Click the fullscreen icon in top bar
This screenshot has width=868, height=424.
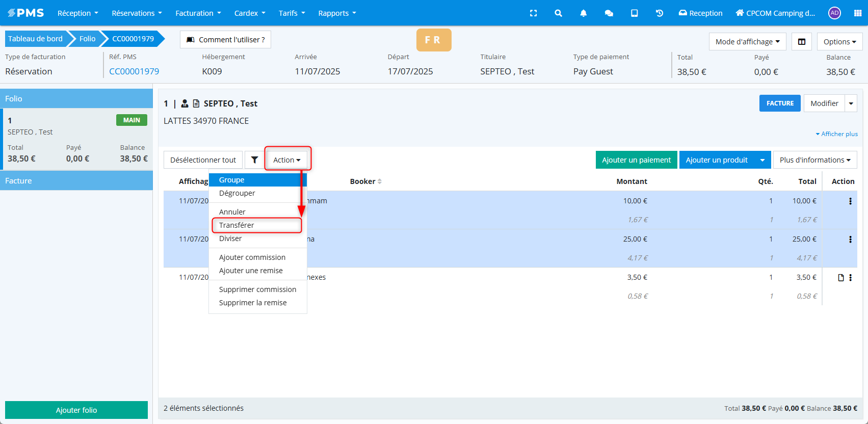pos(533,13)
